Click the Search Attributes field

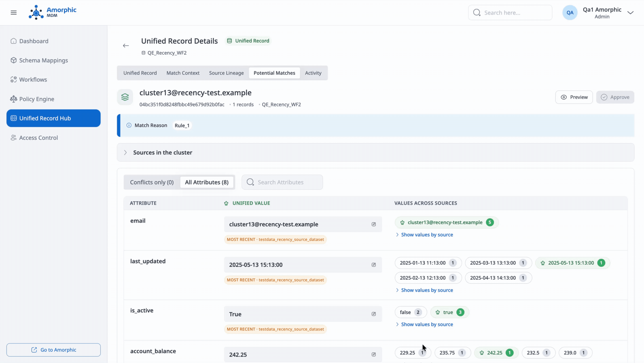click(x=282, y=182)
